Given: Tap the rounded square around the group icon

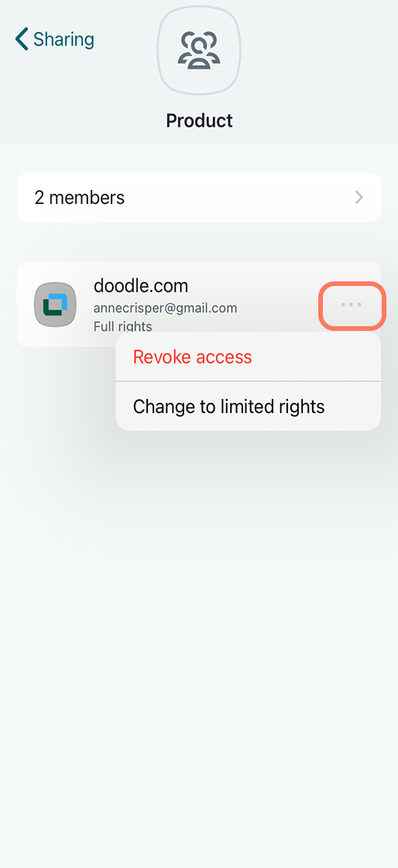Looking at the screenshot, I should (199, 50).
